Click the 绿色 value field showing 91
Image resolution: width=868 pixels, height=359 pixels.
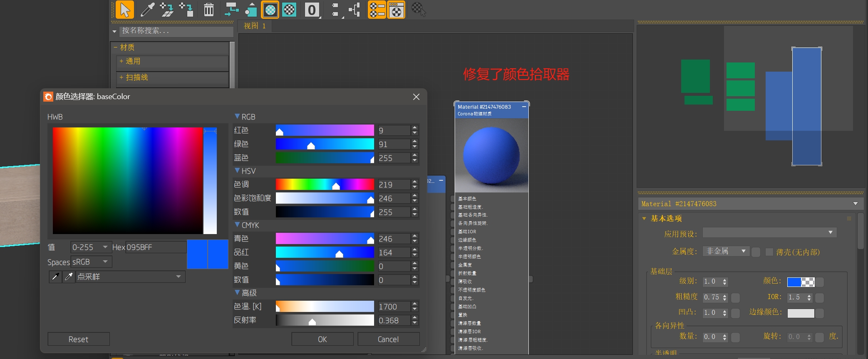click(394, 144)
